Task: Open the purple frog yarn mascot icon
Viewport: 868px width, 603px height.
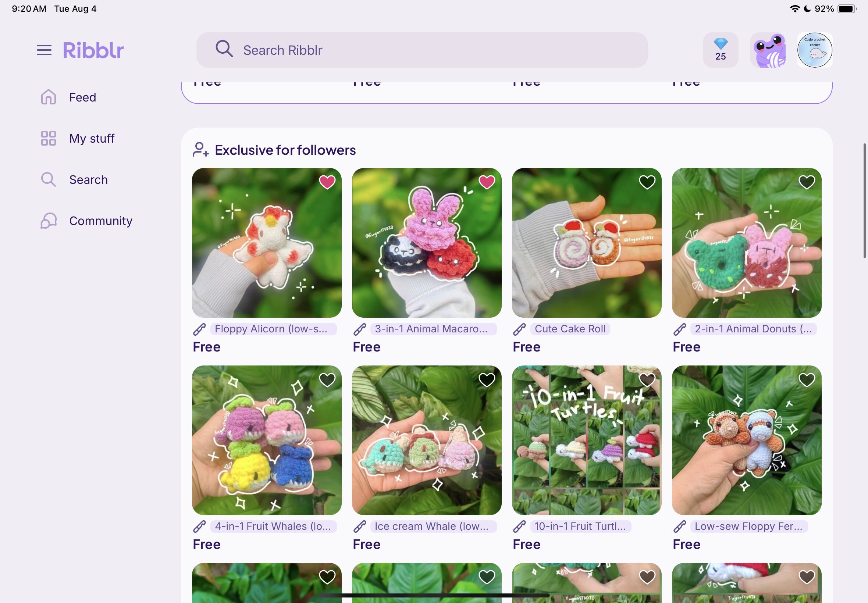Action: pyautogui.click(x=768, y=50)
